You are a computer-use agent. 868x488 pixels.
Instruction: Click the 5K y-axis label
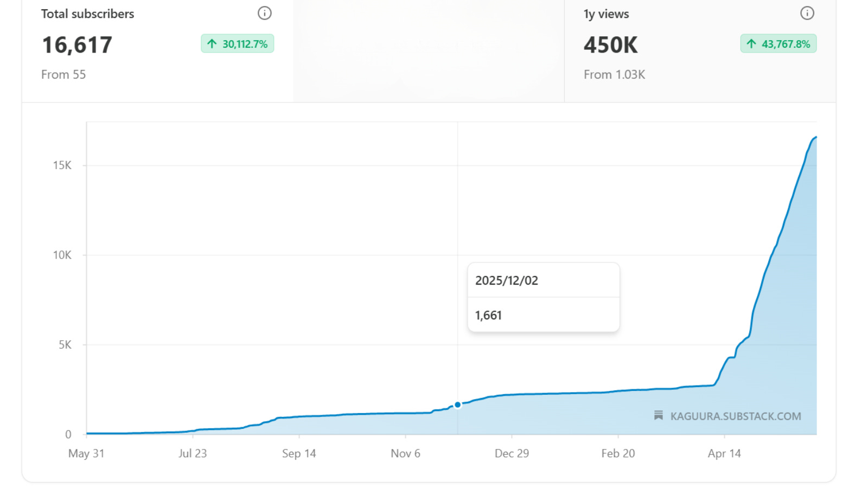coord(65,345)
